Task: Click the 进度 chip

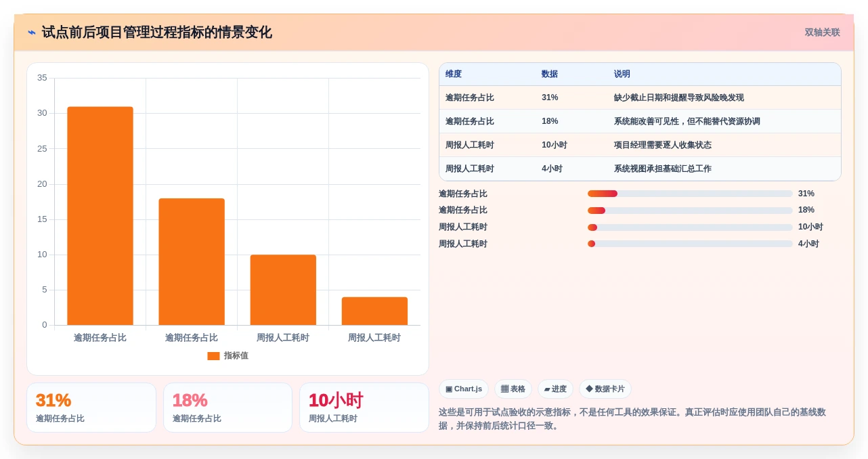Action: point(555,389)
